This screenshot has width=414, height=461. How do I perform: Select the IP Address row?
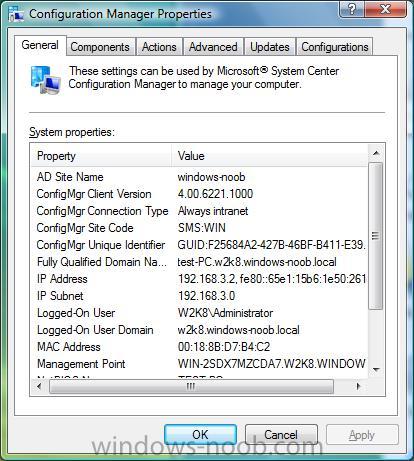pos(199,279)
